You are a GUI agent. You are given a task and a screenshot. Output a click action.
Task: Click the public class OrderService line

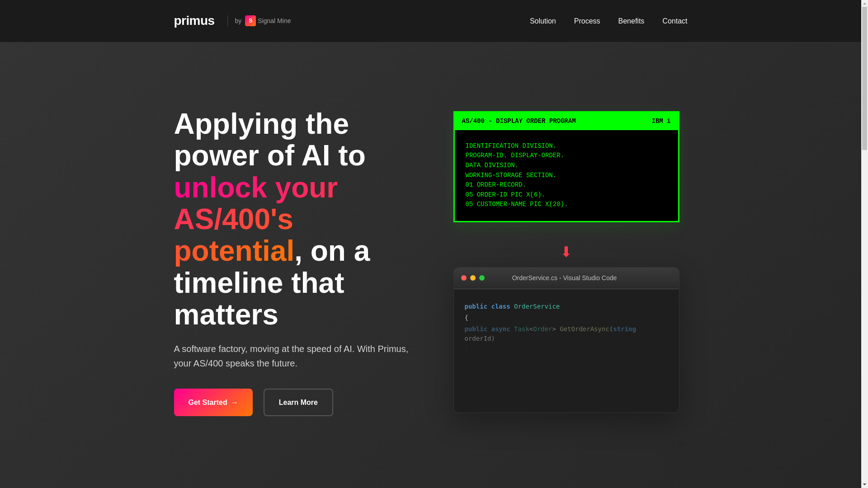512,306
